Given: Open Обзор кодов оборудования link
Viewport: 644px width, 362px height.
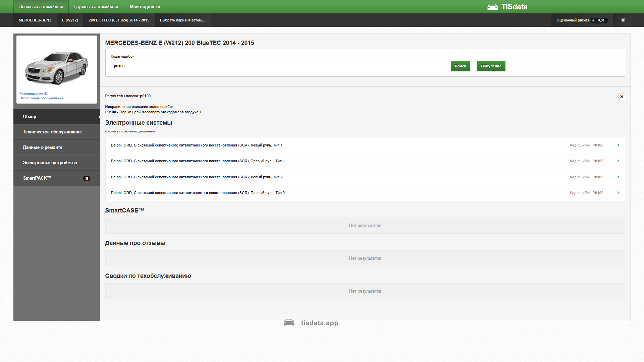Looking at the screenshot, I should 42,98.
